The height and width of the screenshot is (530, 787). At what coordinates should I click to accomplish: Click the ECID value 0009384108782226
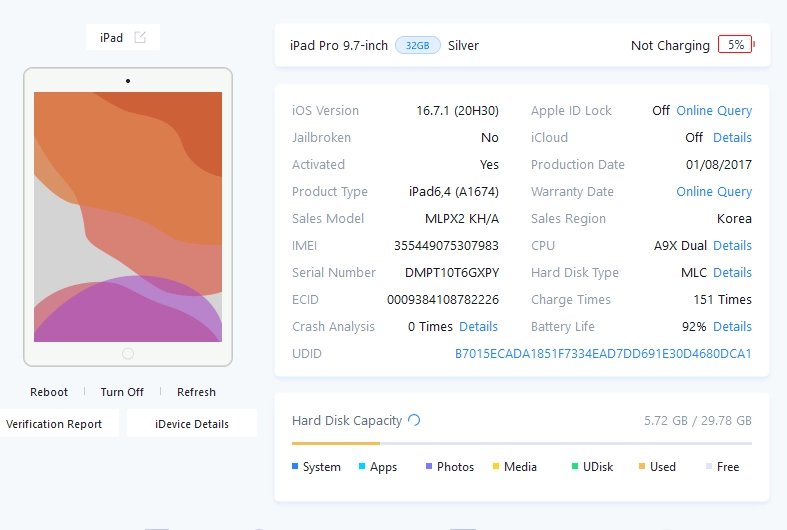[443, 300]
